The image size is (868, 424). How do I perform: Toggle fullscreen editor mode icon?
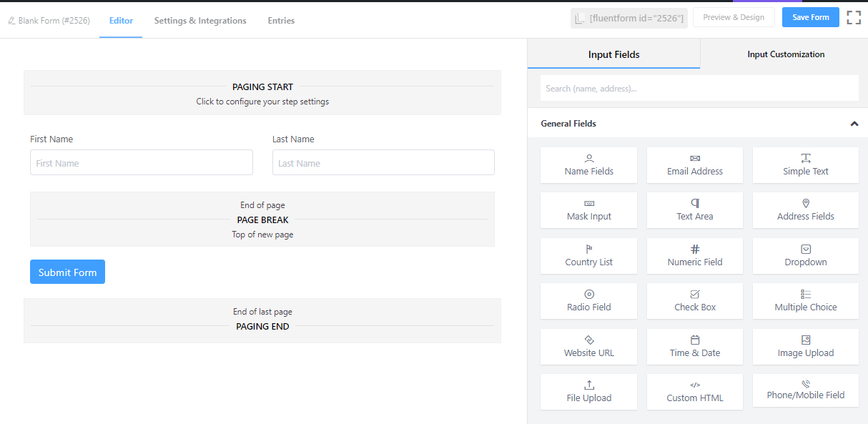tap(854, 18)
